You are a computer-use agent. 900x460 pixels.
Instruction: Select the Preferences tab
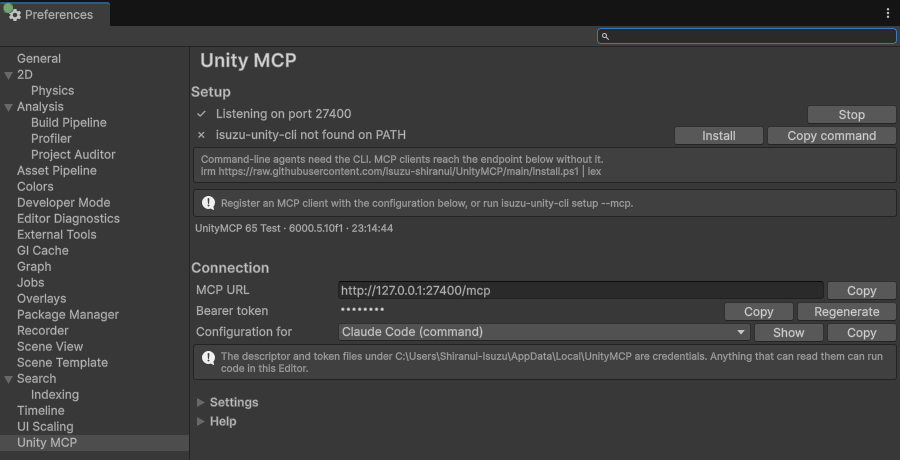(x=55, y=14)
